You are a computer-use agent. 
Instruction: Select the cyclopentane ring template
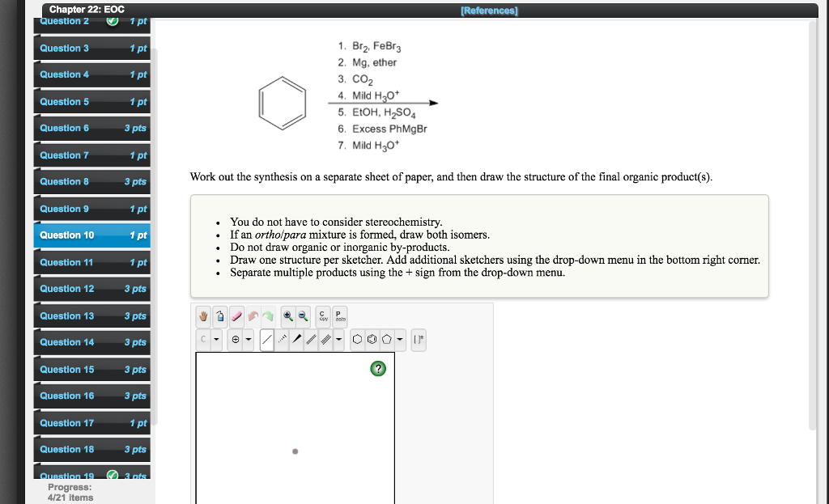click(x=387, y=340)
